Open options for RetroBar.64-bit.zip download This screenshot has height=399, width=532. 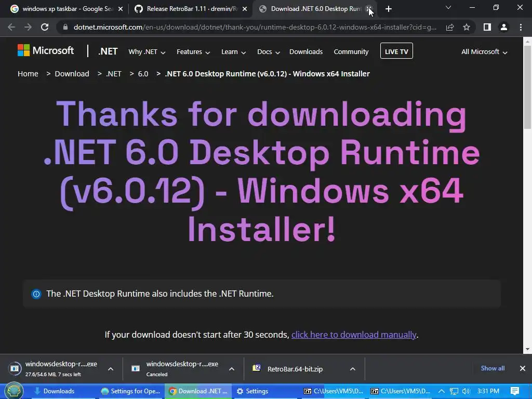point(353,369)
